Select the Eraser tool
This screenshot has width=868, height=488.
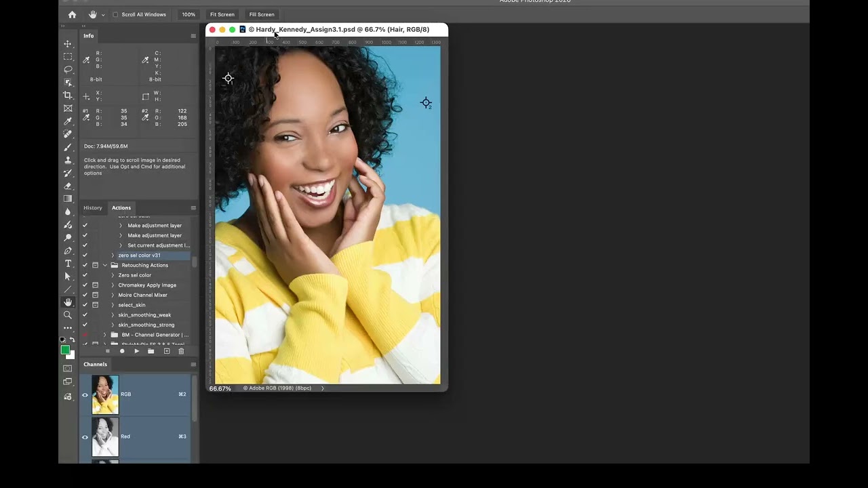click(68, 186)
